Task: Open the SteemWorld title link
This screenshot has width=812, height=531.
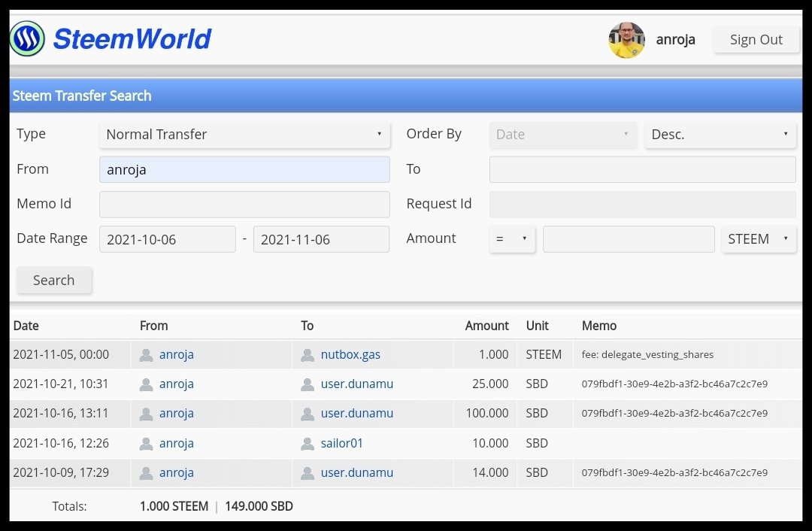Action: click(x=132, y=39)
